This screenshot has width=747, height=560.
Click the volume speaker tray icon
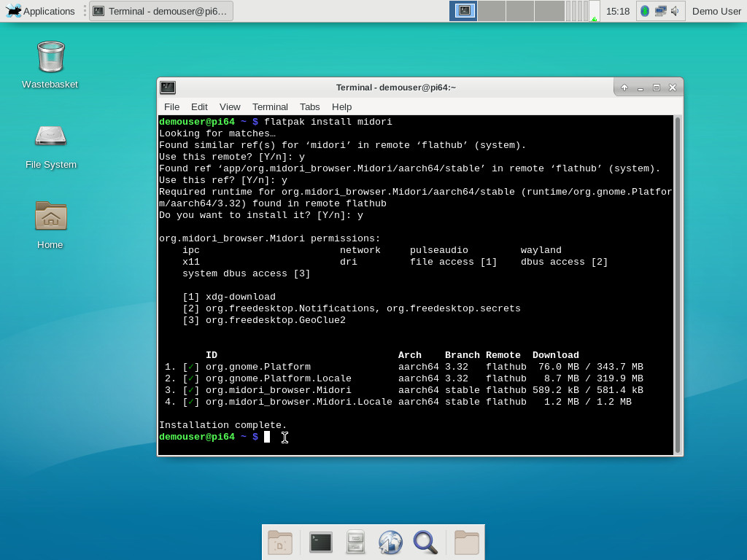[675, 11]
